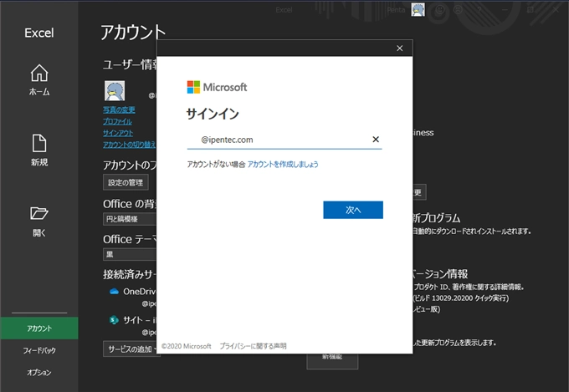Image resolution: width=569 pixels, height=392 pixels.
Task: Click the smiley feedback icon in the title bar
Action: tap(440, 10)
